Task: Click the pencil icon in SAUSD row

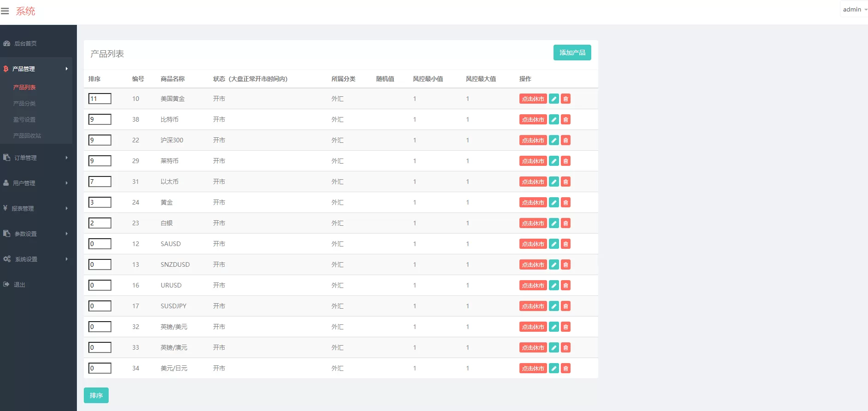Action: [x=554, y=244]
